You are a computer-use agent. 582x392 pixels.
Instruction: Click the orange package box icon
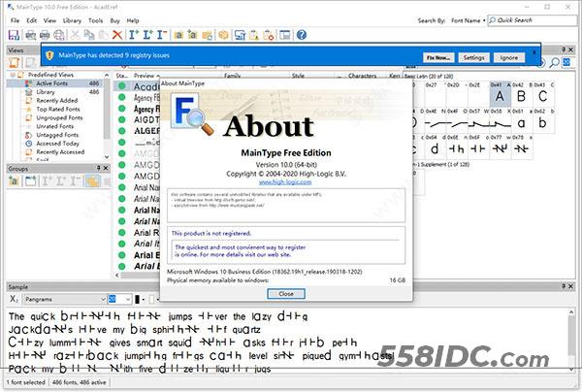coord(223,35)
